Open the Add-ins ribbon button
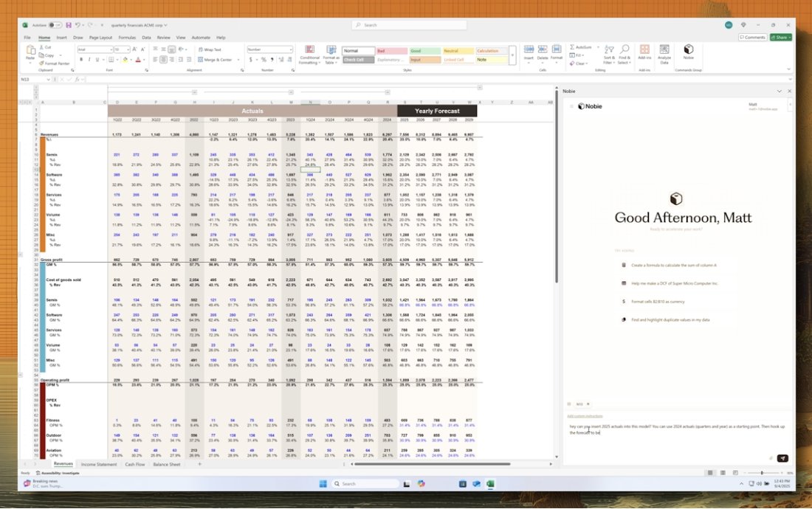812x509 pixels. click(644, 52)
